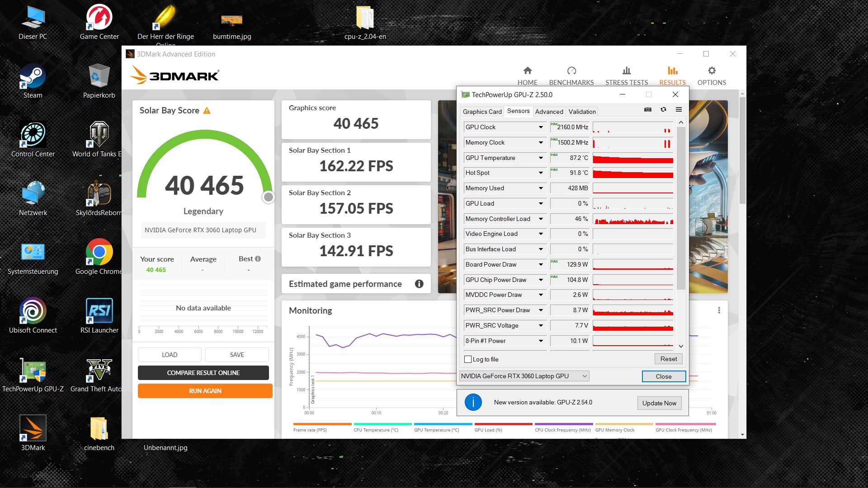Click Estimated game performance info icon
868x488 pixels.
click(419, 284)
